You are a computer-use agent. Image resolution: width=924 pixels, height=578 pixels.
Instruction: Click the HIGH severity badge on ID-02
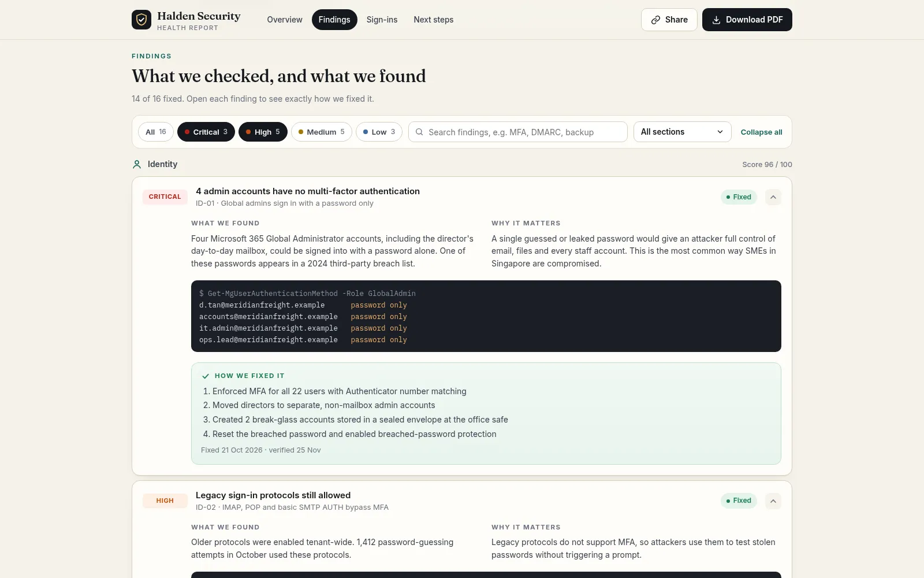click(x=165, y=501)
